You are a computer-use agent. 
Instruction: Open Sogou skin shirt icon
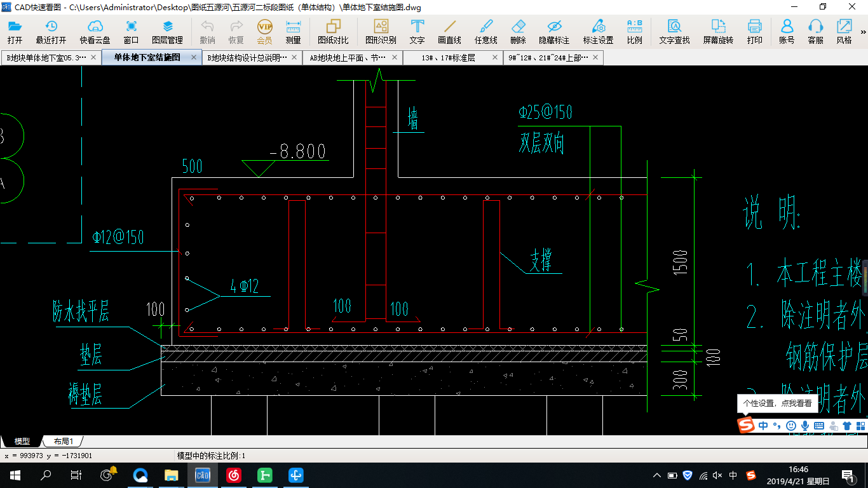point(847,425)
